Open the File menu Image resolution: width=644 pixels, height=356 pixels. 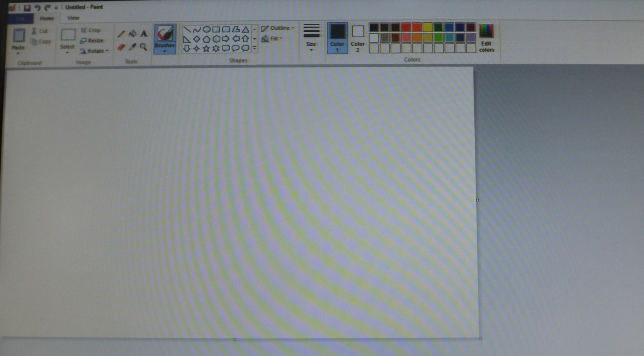tap(20, 18)
